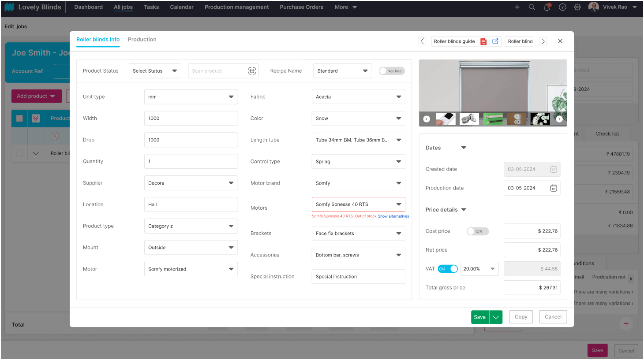Click the search magnifier in header
The width and height of the screenshot is (644, 360).
532,7
